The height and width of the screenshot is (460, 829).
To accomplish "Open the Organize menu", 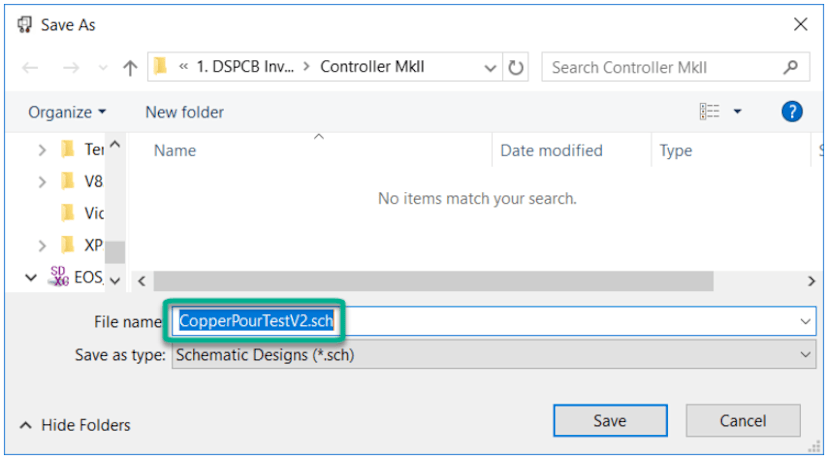I will point(67,112).
